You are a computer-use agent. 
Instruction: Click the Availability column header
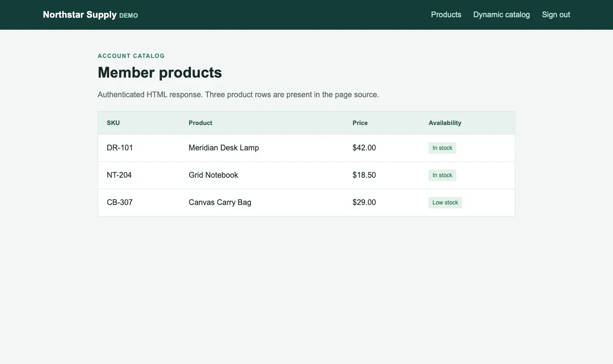point(445,123)
